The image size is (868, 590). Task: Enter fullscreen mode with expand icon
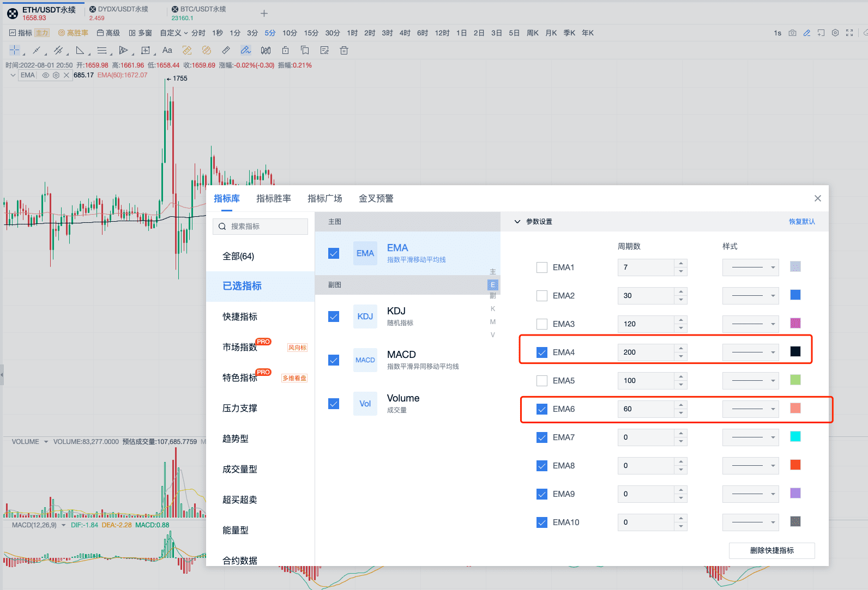[849, 33]
